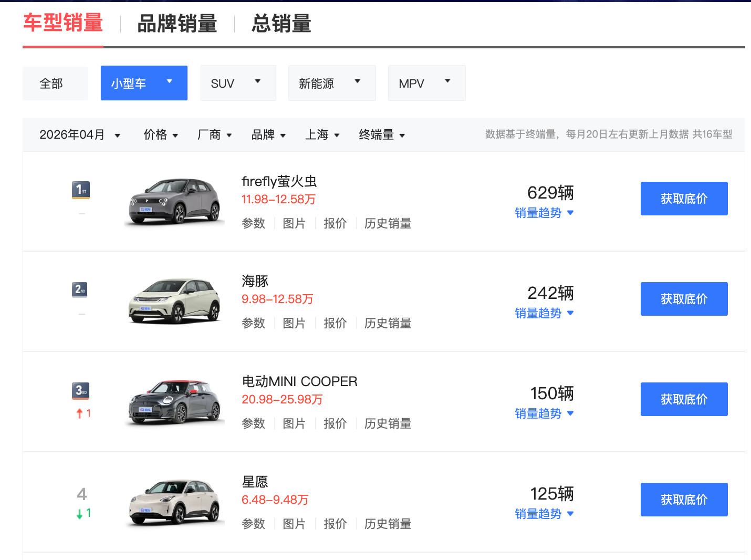Click 获取底价 for firefly萤火虫

pos(684,199)
